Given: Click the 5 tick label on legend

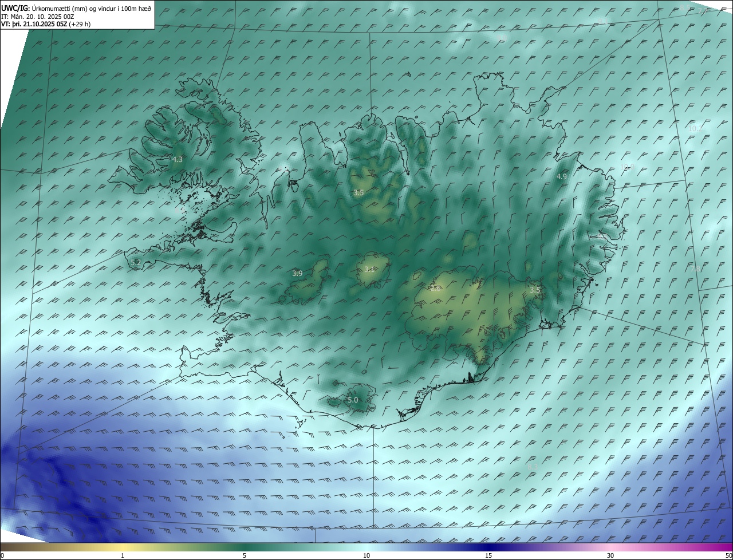Looking at the screenshot, I should (245, 555).
